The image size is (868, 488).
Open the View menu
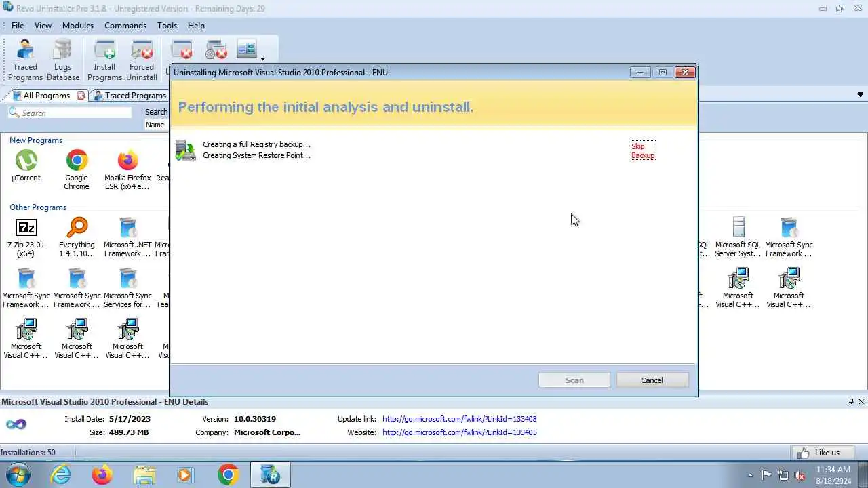[43, 26]
